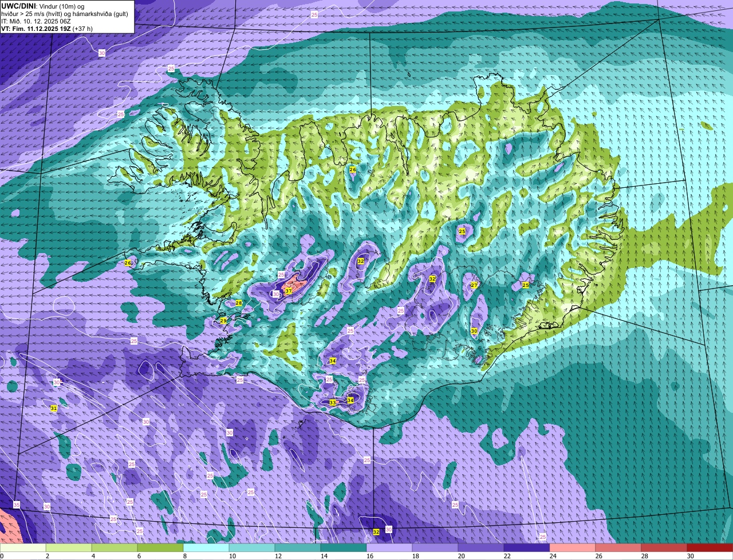Click the '28' tick label on the color scale
Viewport: 733px width, 560px height.
(645, 556)
